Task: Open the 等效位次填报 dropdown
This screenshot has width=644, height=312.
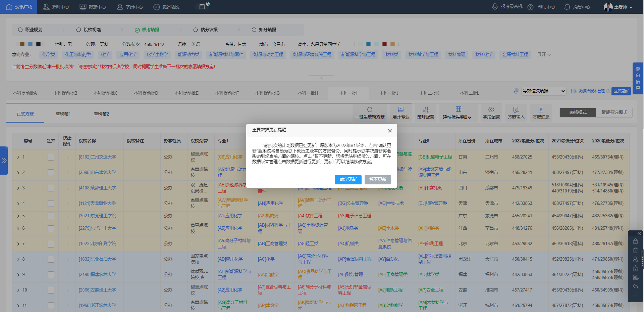Action: [543, 91]
